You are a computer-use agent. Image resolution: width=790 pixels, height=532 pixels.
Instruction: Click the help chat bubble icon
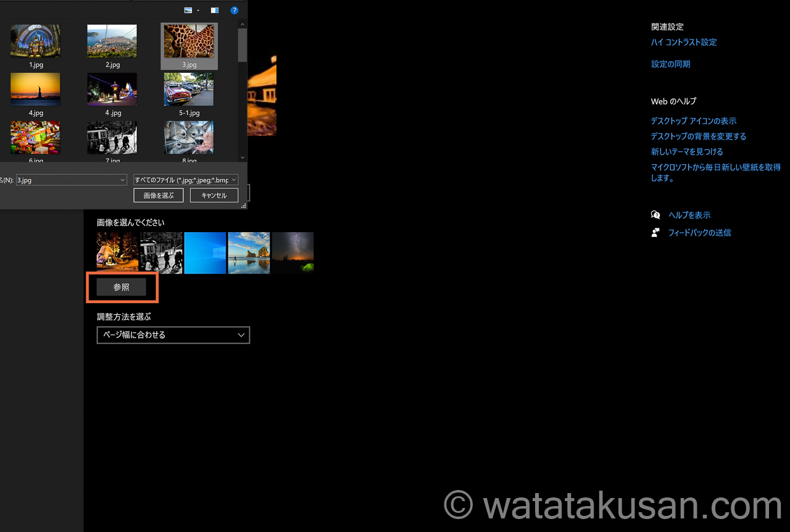tap(655, 215)
